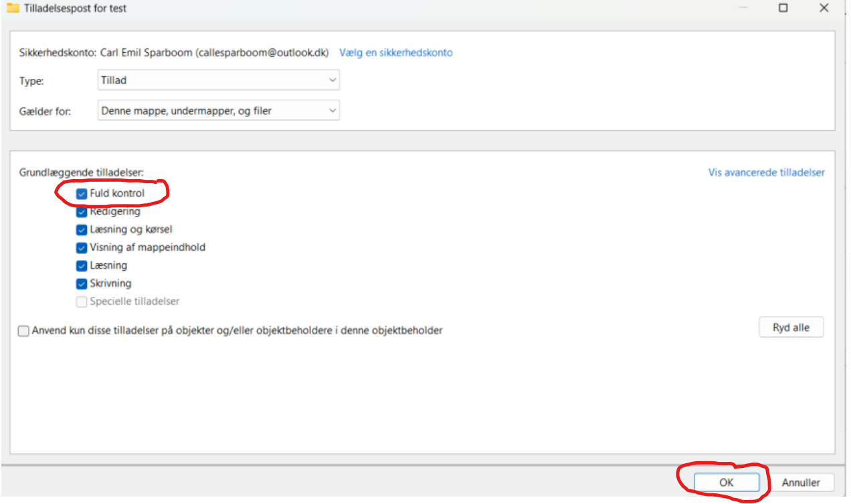
Task: Open the Gælder for dropdown list
Action: pos(219,111)
